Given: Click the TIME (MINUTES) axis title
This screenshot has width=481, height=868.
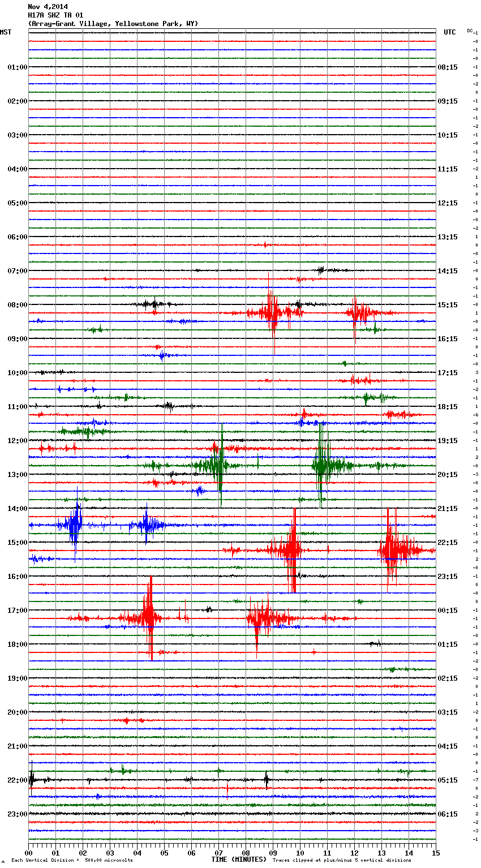Looking at the screenshot, I should [239, 860].
